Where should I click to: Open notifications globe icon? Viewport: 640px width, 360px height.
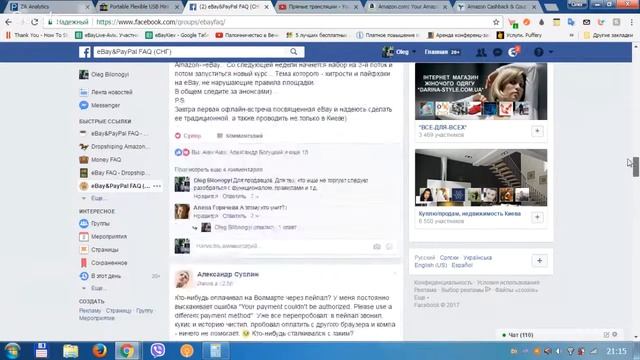tap(513, 52)
